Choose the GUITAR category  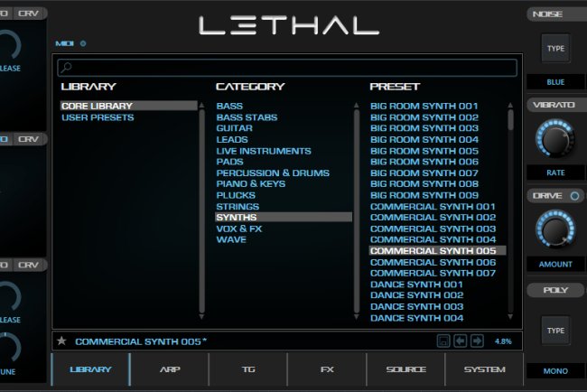(235, 128)
